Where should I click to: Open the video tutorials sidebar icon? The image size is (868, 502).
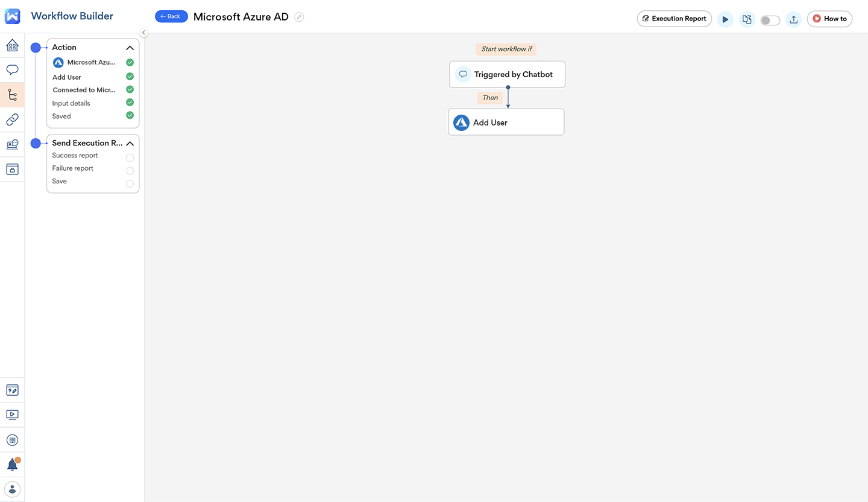12,415
